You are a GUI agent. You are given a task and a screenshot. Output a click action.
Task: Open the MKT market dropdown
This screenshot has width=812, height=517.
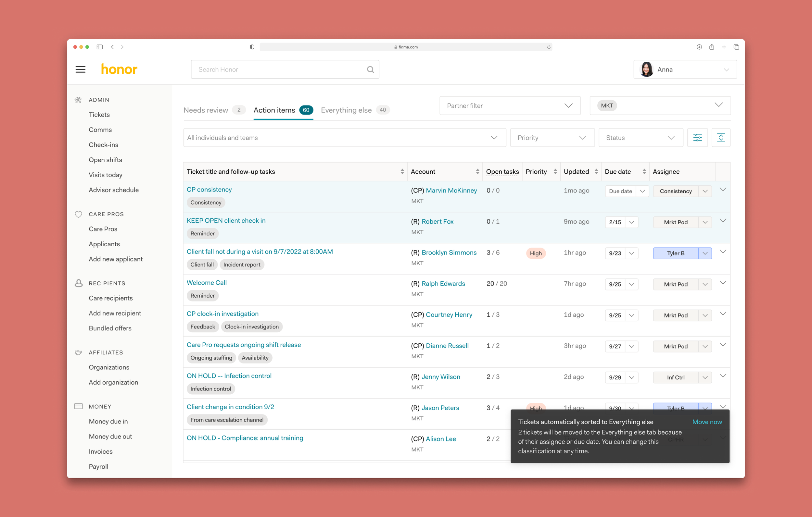pyautogui.click(x=660, y=105)
